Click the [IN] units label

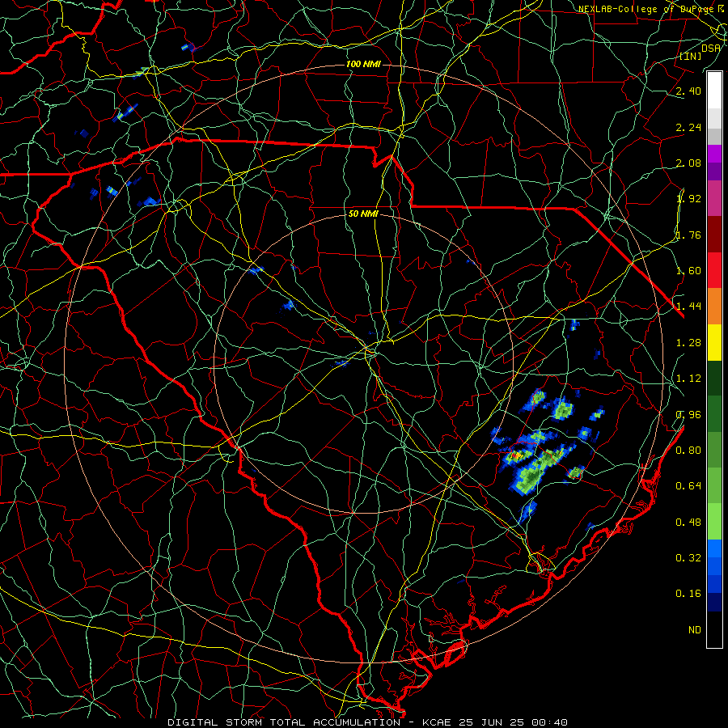(x=691, y=56)
